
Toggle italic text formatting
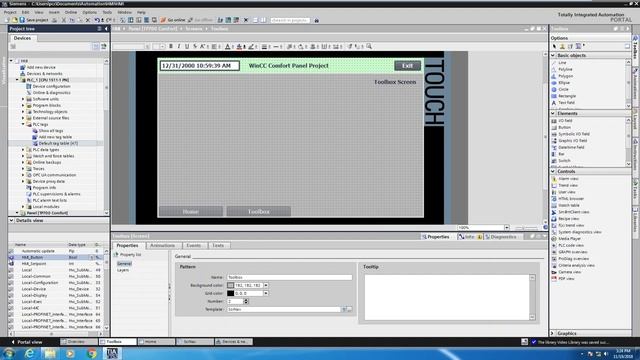179,47
